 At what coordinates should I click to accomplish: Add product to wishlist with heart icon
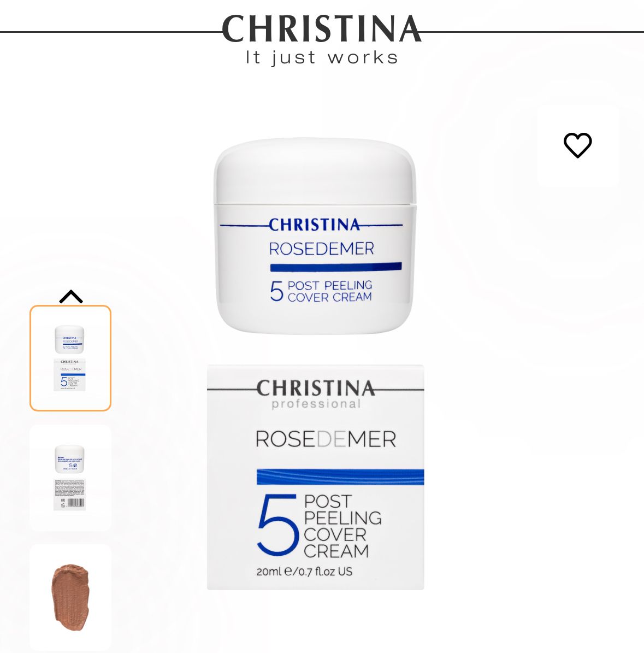click(x=577, y=145)
